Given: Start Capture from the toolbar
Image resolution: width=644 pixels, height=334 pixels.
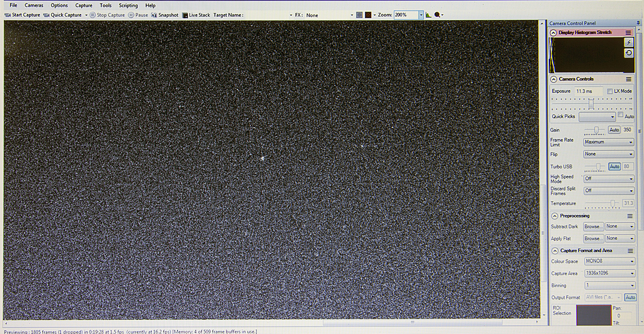Looking at the screenshot, I should pos(23,15).
